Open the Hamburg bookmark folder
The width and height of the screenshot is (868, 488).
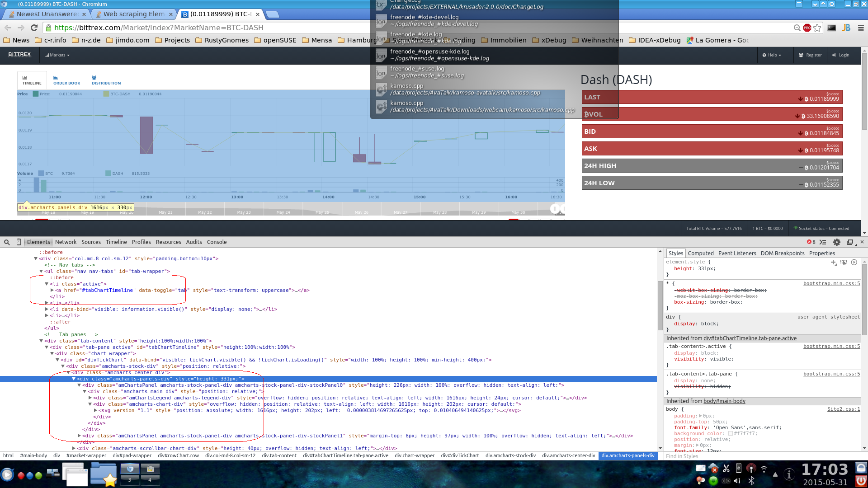click(x=357, y=40)
